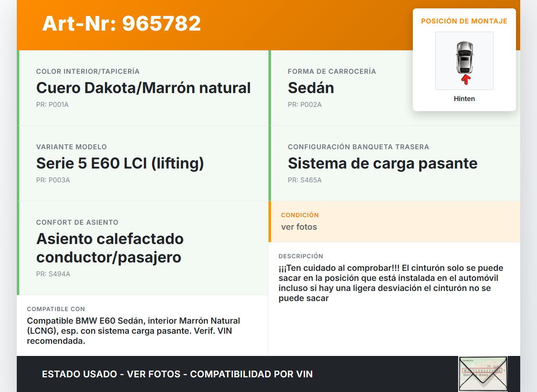This screenshot has width=537, height=392.
Task: Click the Serie 5 E60 LCI (lifting) value
Action: 120,164
